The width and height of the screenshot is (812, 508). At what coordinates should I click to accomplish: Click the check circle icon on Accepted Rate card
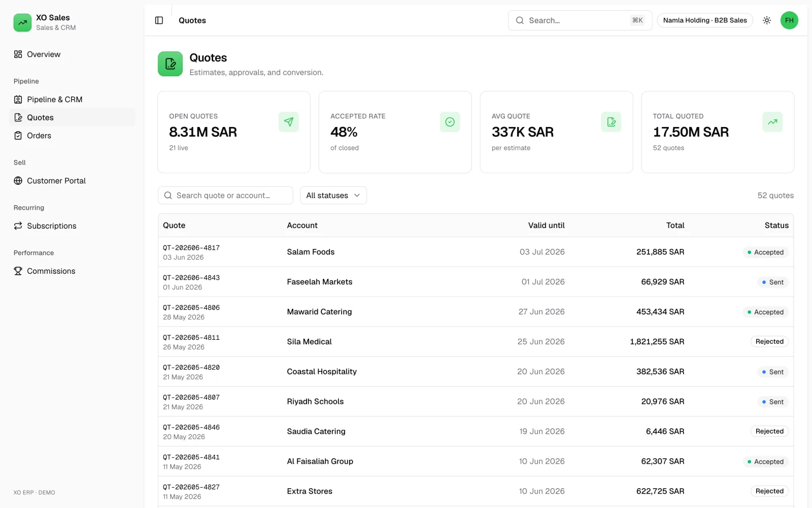click(x=450, y=122)
